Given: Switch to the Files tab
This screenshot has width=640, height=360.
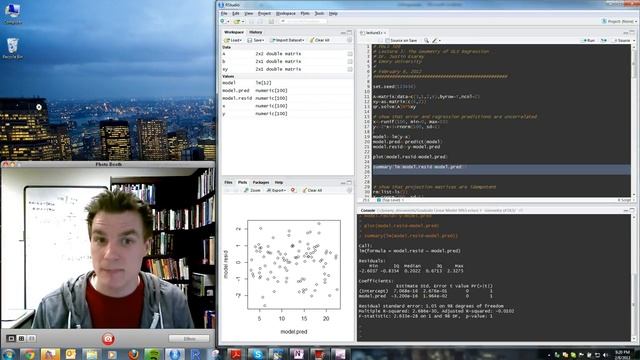Looking at the screenshot, I should (228, 182).
